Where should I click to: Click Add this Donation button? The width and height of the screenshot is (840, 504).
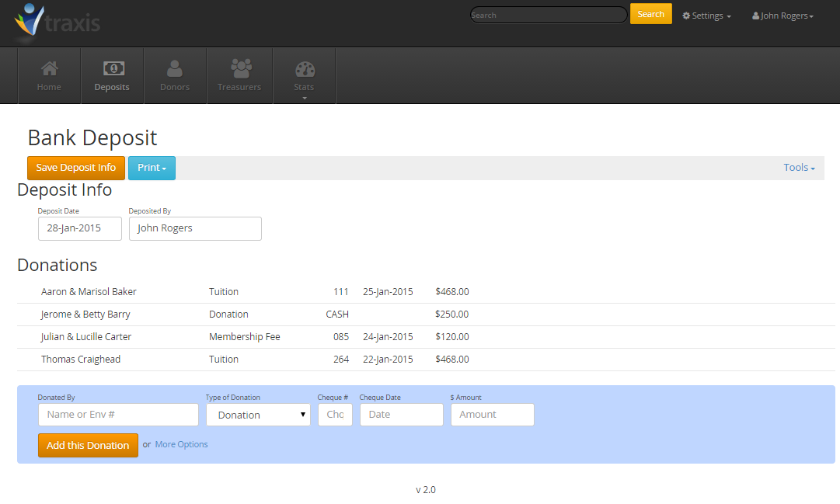88,445
